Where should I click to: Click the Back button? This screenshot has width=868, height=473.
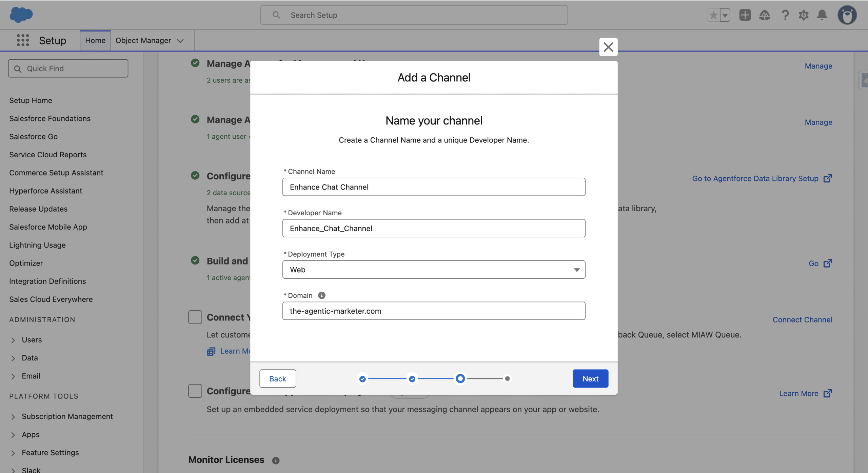(277, 378)
